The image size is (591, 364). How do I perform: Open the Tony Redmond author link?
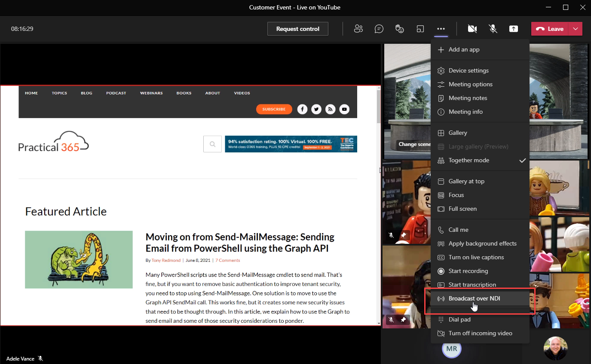click(x=166, y=260)
